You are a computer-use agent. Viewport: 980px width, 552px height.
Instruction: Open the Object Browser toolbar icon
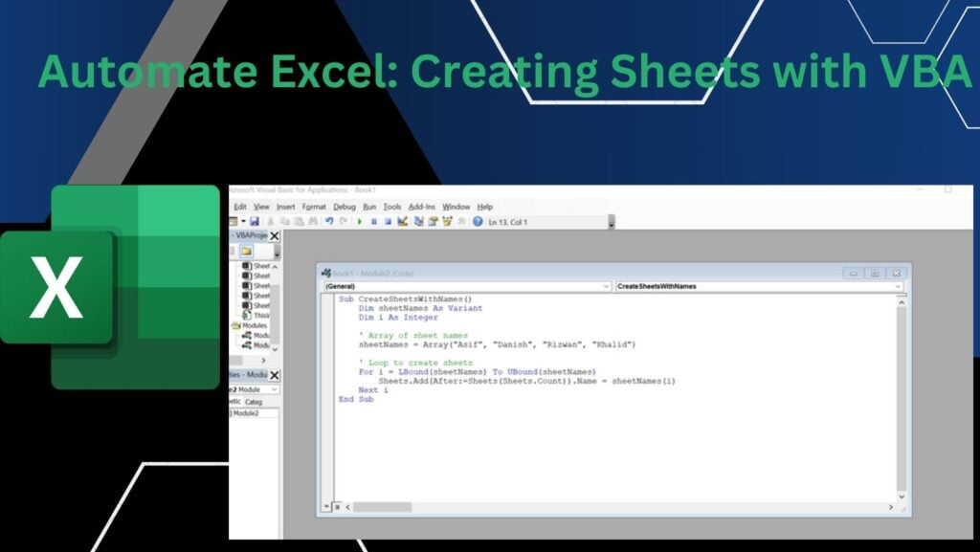tap(447, 222)
